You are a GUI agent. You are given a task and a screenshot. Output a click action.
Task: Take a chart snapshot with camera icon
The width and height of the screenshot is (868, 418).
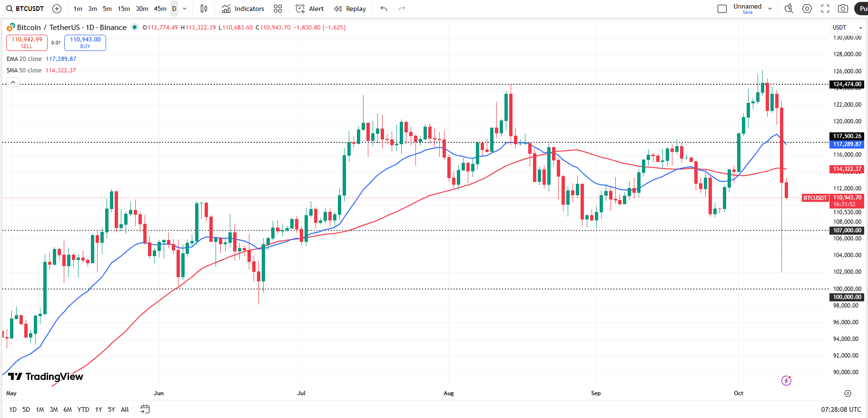pyautogui.click(x=843, y=9)
